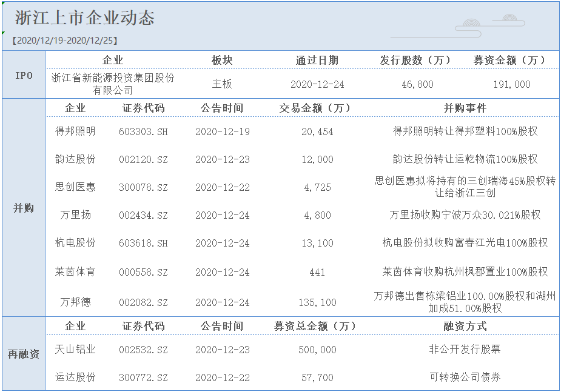Click the 再融资 section label
Screen dimensions: 561x392
tap(24, 354)
